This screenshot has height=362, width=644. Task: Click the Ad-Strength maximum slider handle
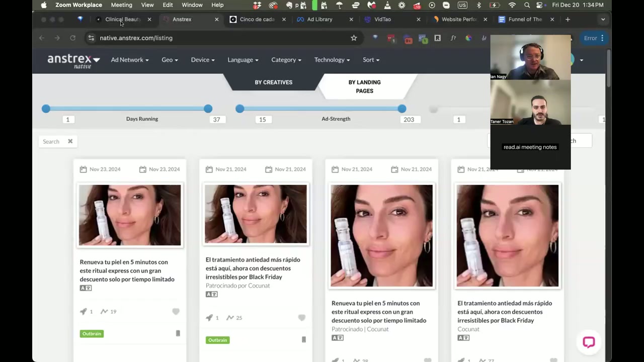tap(401, 109)
